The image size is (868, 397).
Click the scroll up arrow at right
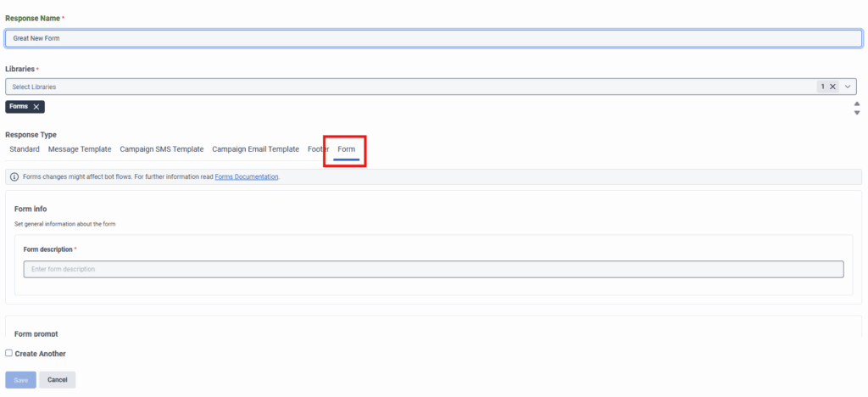857,103
